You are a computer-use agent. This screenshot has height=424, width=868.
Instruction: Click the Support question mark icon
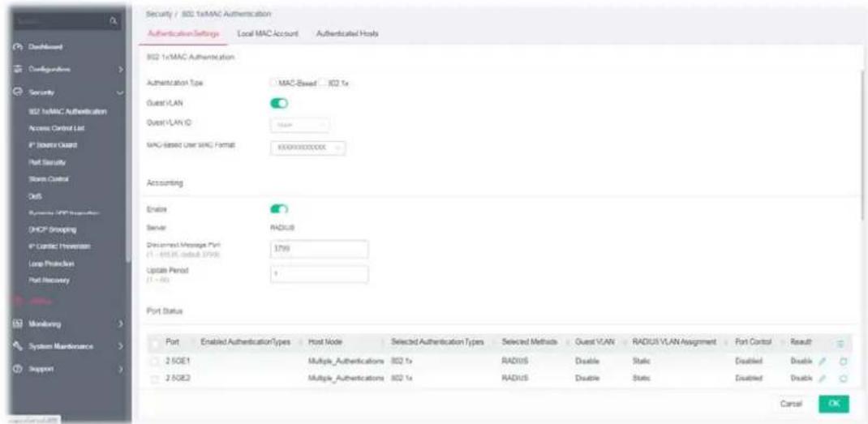point(16,369)
